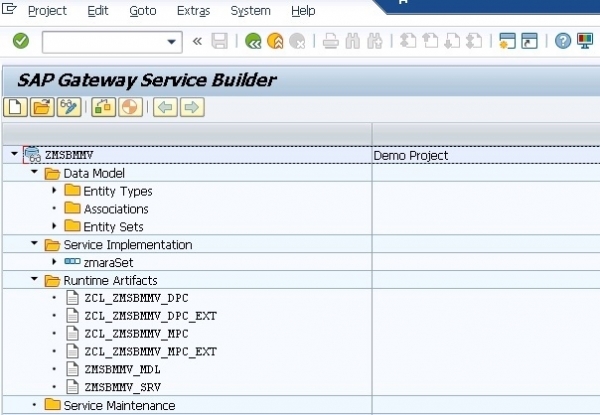The height and width of the screenshot is (415, 600).
Task: Click the Generate Runtime Objects red circle icon
Action: [x=130, y=107]
